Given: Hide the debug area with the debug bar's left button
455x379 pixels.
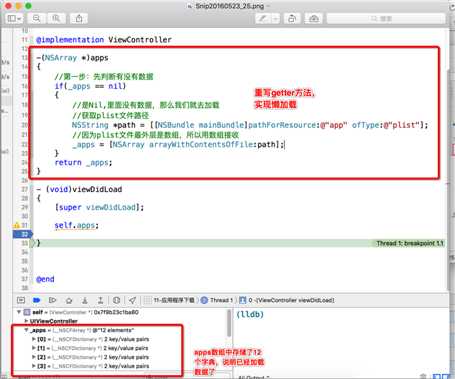Looking at the screenshot, I should (21, 300).
